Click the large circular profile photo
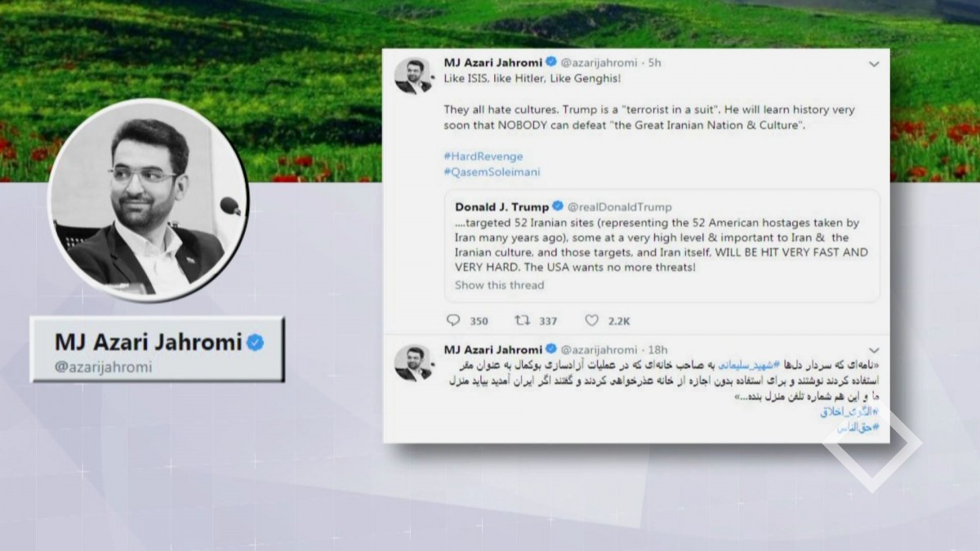Image resolution: width=980 pixels, height=551 pixels. click(148, 201)
